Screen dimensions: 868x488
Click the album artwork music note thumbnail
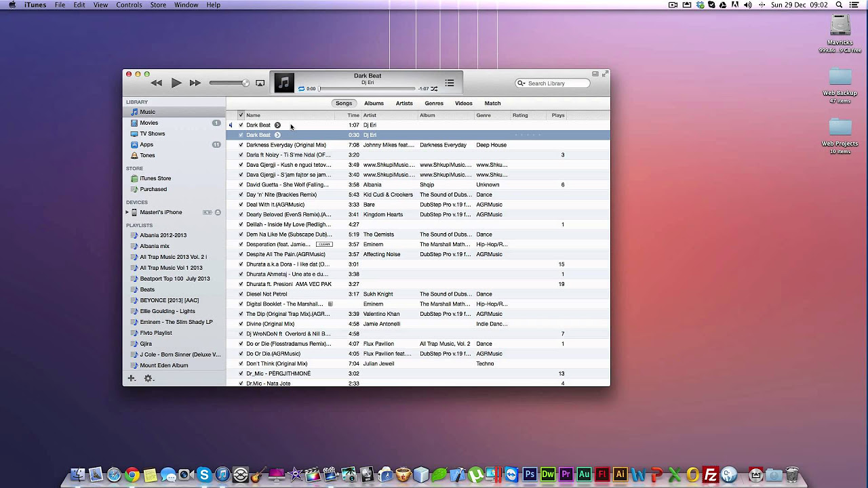(284, 83)
